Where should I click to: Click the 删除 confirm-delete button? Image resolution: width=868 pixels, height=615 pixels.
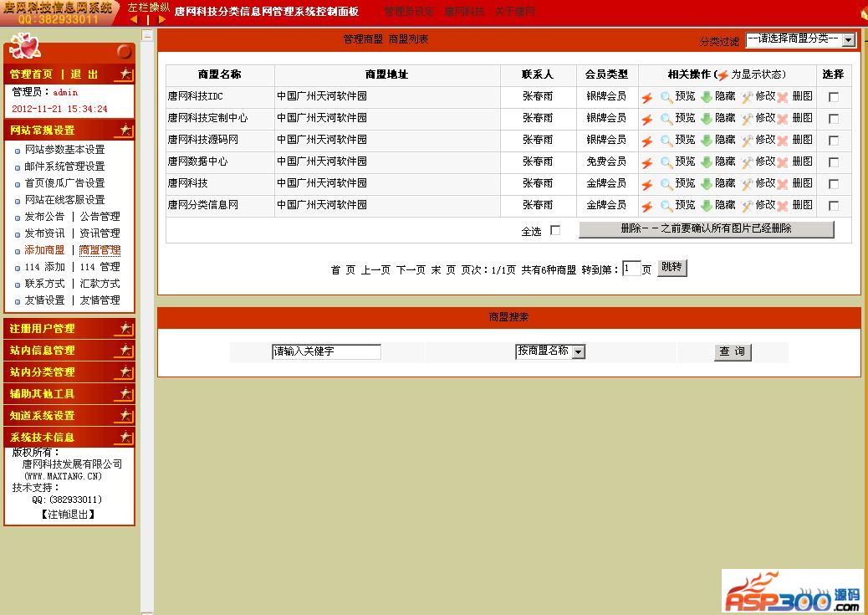(x=707, y=228)
